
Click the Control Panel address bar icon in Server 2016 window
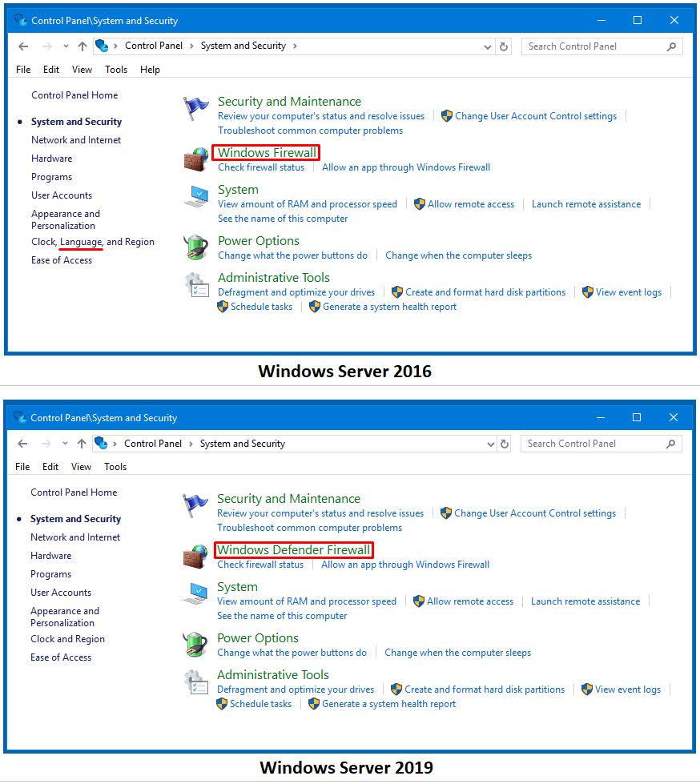(x=102, y=46)
